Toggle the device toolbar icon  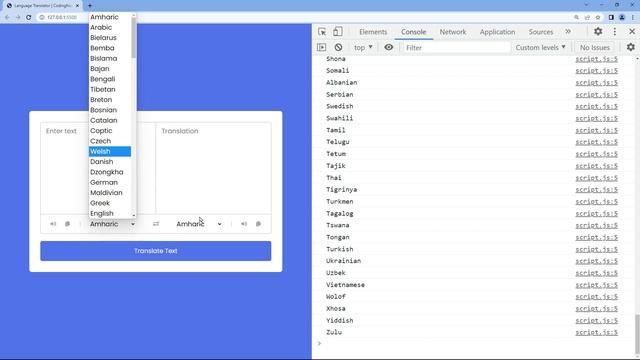point(338,32)
